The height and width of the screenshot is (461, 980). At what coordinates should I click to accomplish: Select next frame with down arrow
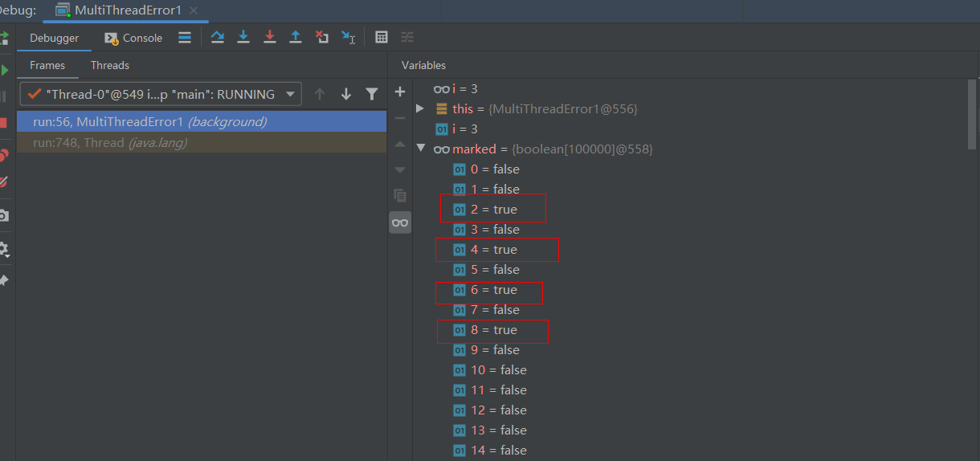pos(346,94)
